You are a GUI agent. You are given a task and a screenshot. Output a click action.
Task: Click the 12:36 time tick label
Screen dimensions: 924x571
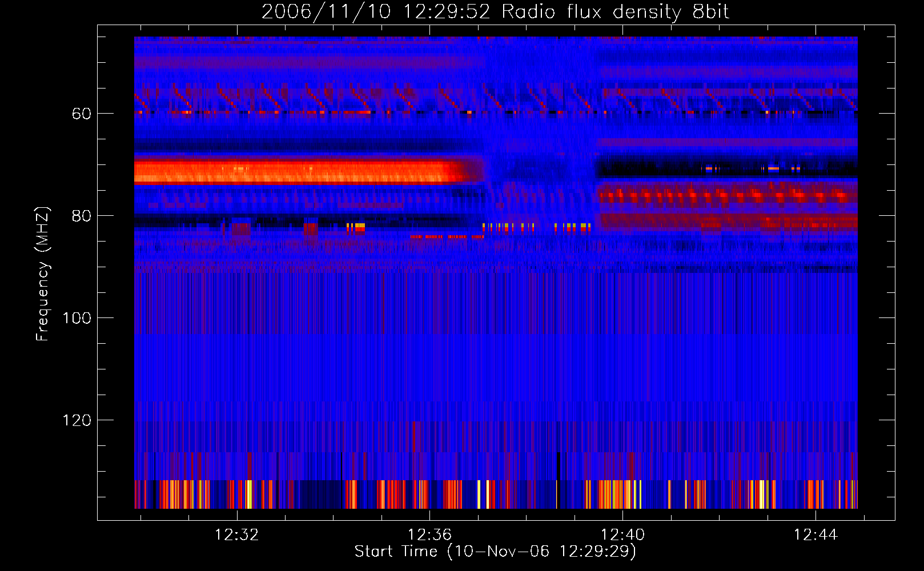[429, 535]
